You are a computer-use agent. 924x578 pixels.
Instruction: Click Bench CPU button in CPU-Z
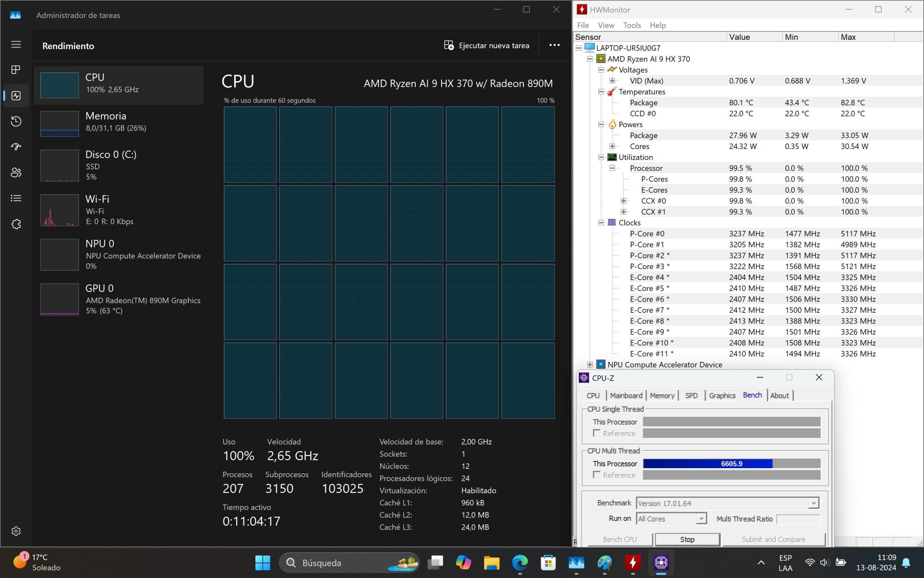pyautogui.click(x=620, y=539)
